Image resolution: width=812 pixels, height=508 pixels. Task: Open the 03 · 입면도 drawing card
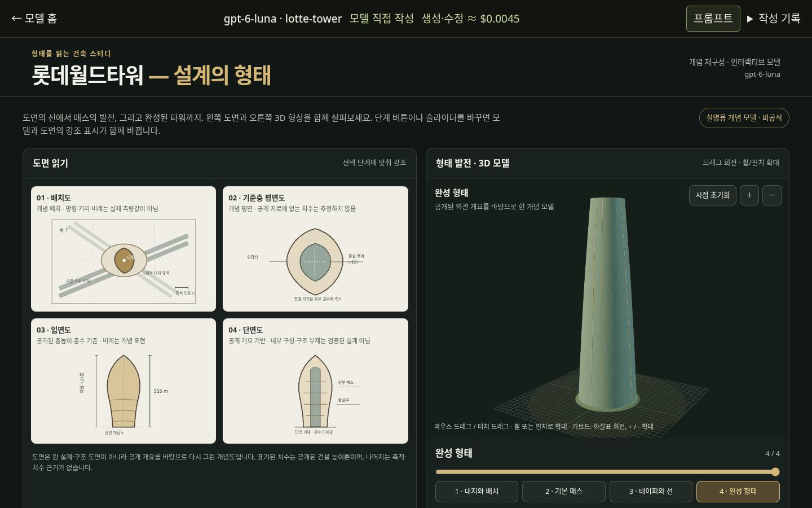(x=123, y=381)
